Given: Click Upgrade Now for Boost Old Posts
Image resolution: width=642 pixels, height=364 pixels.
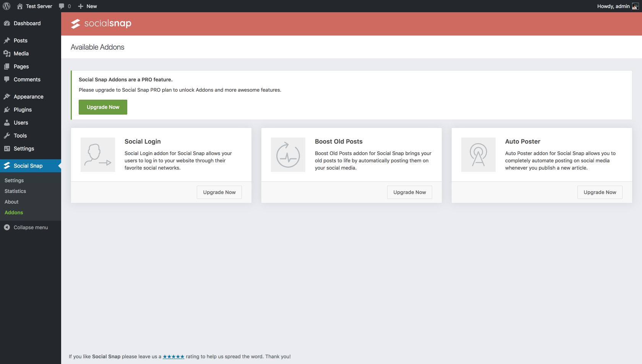Looking at the screenshot, I should (x=410, y=193).
